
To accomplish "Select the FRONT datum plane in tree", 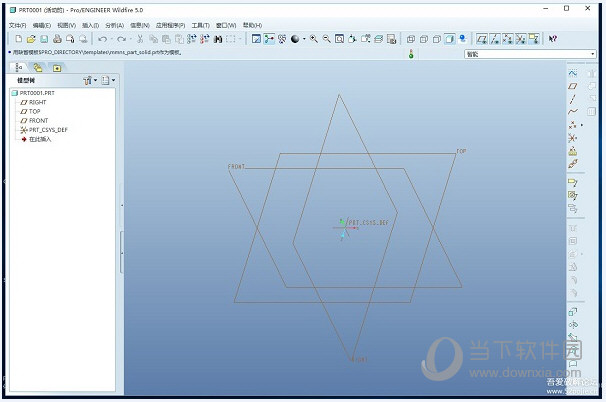I will [x=34, y=121].
